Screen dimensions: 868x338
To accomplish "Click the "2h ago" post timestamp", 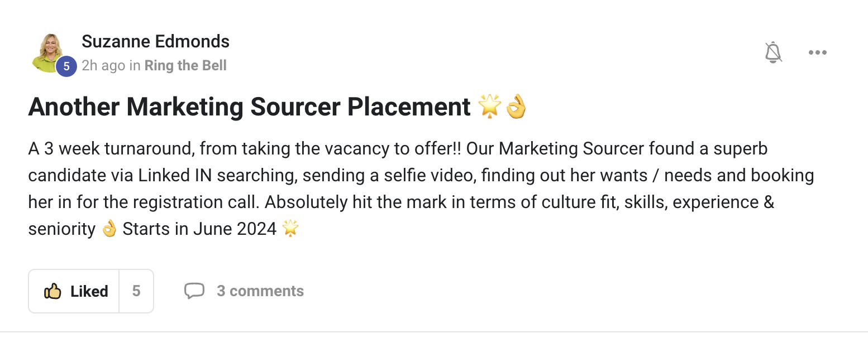I will pyautogui.click(x=103, y=66).
